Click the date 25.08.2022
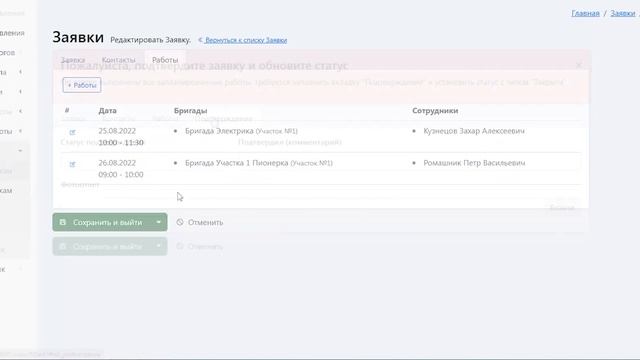 point(117,131)
